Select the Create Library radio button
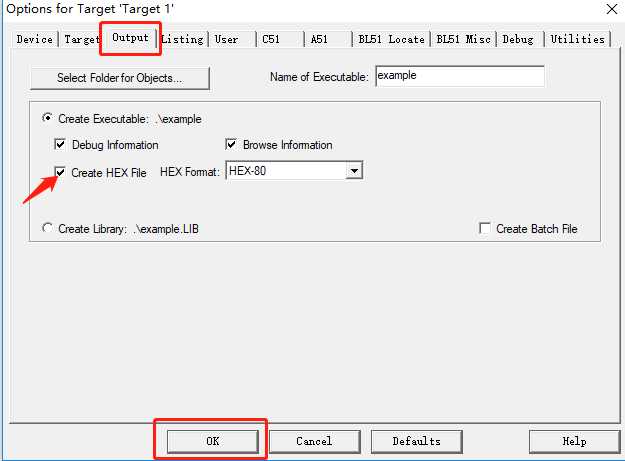 point(47,228)
